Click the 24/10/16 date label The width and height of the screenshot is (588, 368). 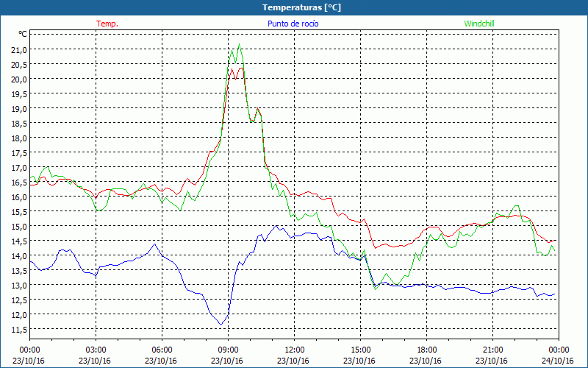coord(559,361)
